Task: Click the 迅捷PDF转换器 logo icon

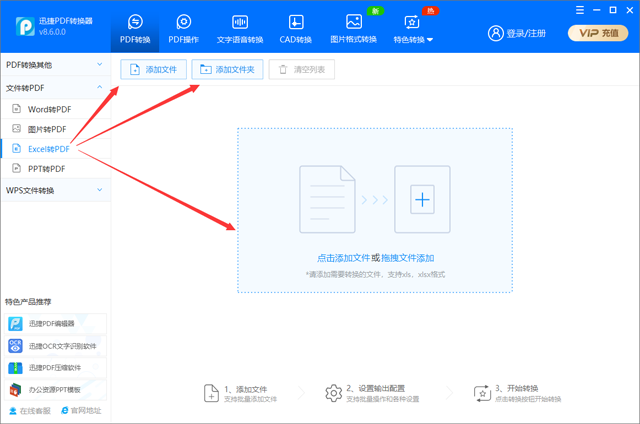Action: [x=25, y=27]
